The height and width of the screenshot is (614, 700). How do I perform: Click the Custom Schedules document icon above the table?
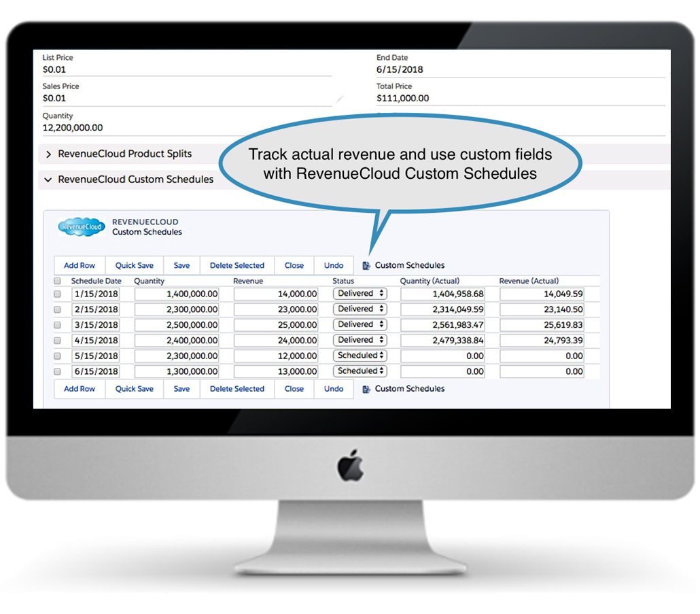tap(366, 266)
